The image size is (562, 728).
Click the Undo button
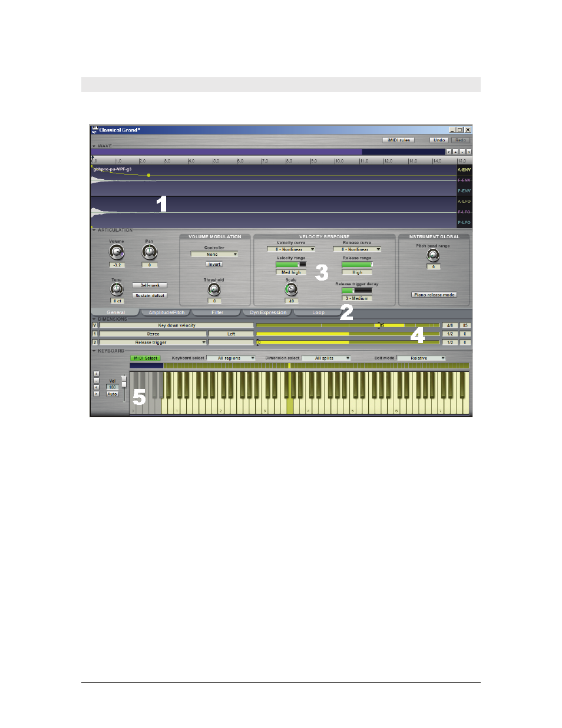439,140
